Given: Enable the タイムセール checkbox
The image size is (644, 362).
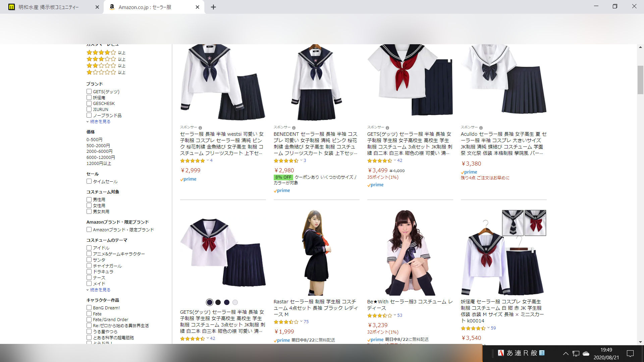Looking at the screenshot, I should click(x=89, y=181).
